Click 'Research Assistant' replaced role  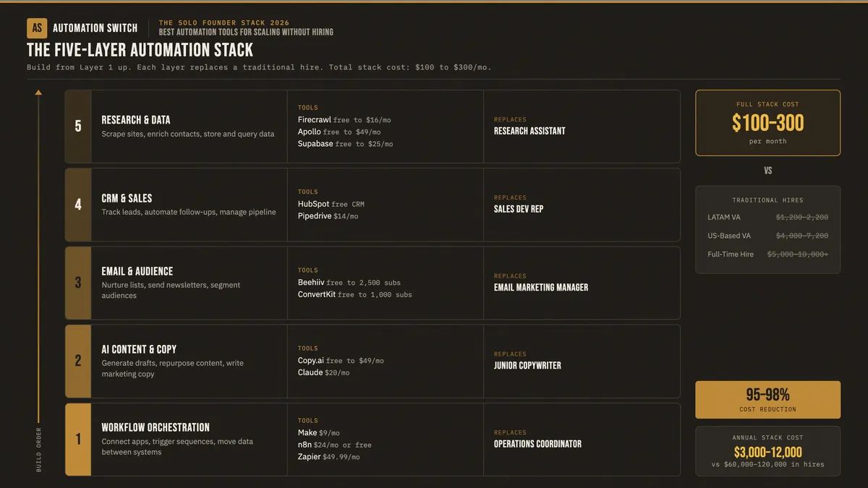pyautogui.click(x=529, y=131)
